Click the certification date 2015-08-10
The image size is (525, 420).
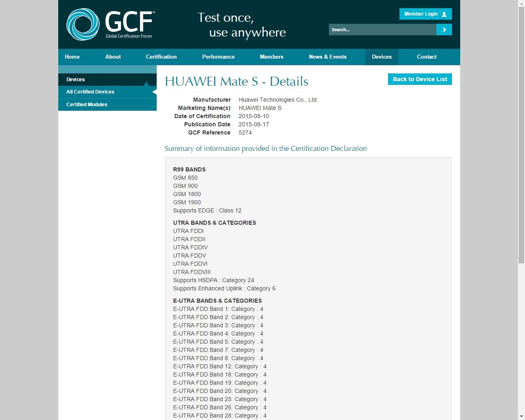[254, 116]
